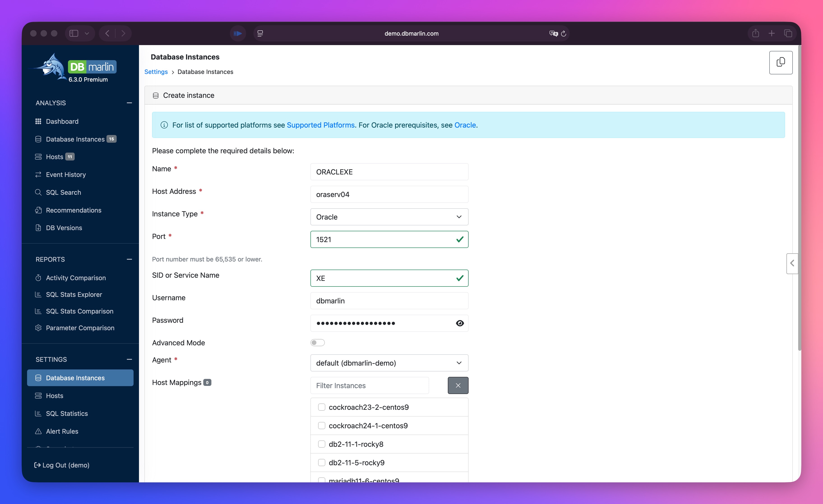Toggle the browser sidebar button
The width and height of the screenshot is (823, 504).
click(74, 33)
